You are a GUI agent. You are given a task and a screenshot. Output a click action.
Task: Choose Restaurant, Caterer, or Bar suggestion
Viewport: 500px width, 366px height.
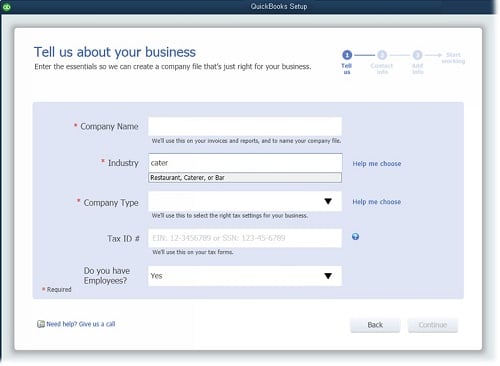245,178
